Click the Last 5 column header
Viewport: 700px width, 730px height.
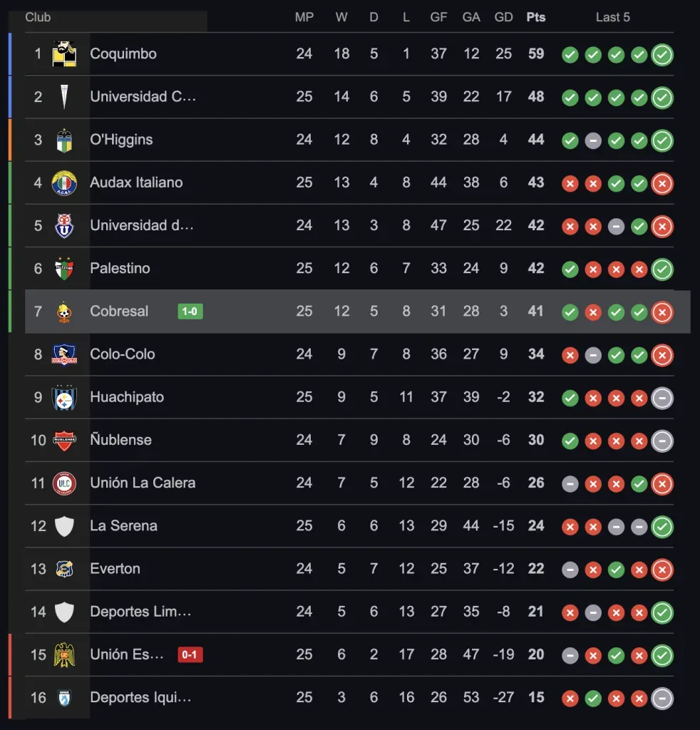(613, 17)
